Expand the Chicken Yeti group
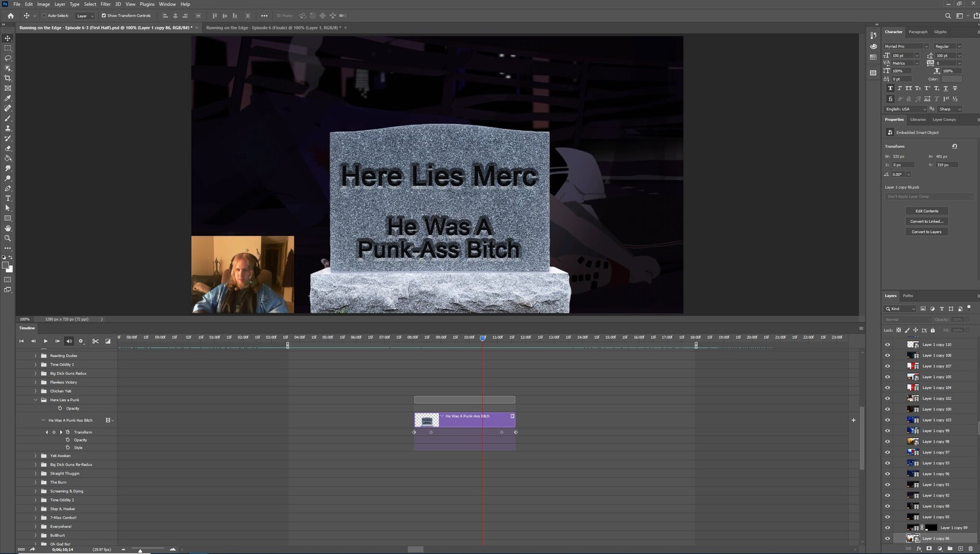The height and width of the screenshot is (554, 980). click(x=36, y=391)
